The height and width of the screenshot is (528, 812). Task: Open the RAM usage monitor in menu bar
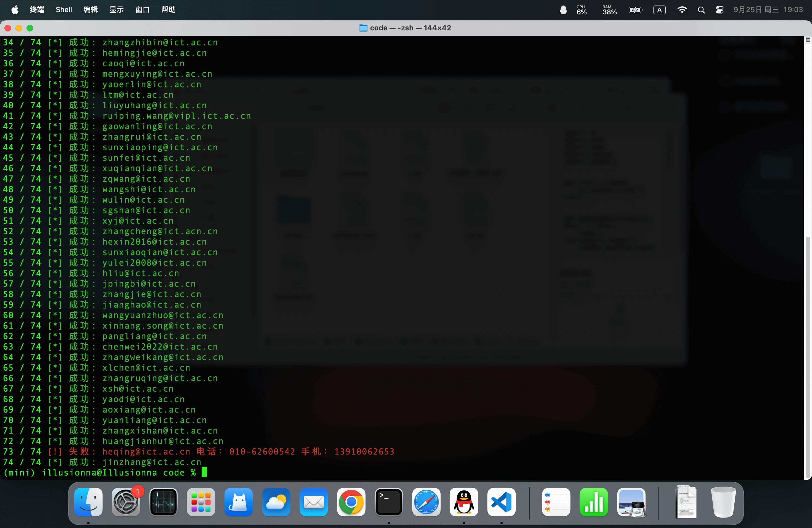[609, 10]
